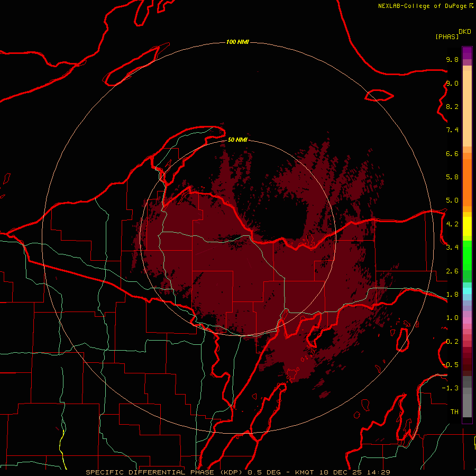The height and width of the screenshot is (476, 476).
Task: Click the (KDP) abbreviation in the caption
Action: pyautogui.click(x=232, y=472)
